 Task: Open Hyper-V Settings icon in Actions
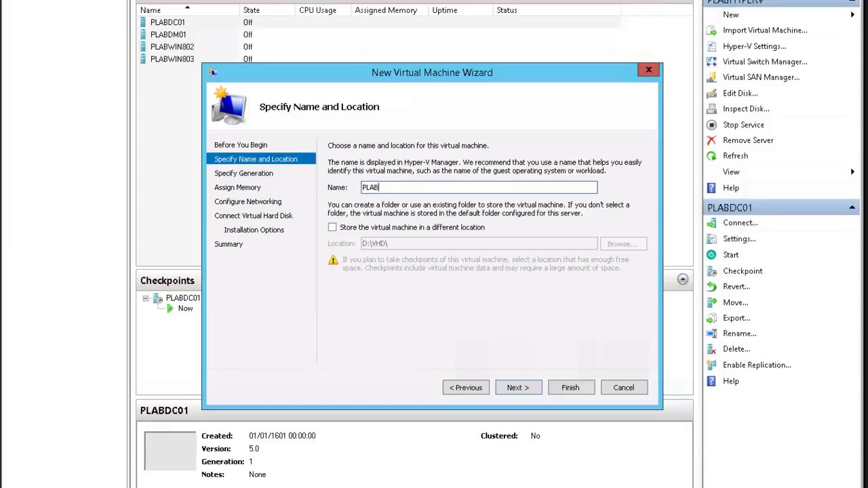point(711,46)
